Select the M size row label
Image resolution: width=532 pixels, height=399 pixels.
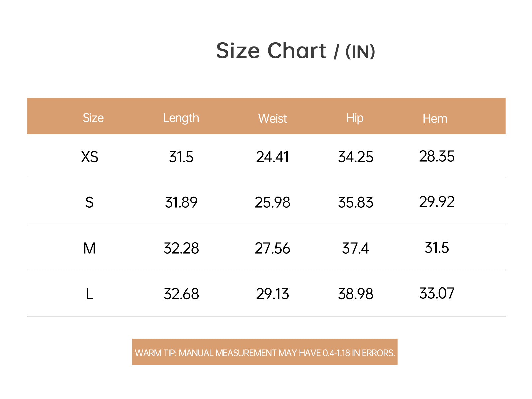pos(89,248)
